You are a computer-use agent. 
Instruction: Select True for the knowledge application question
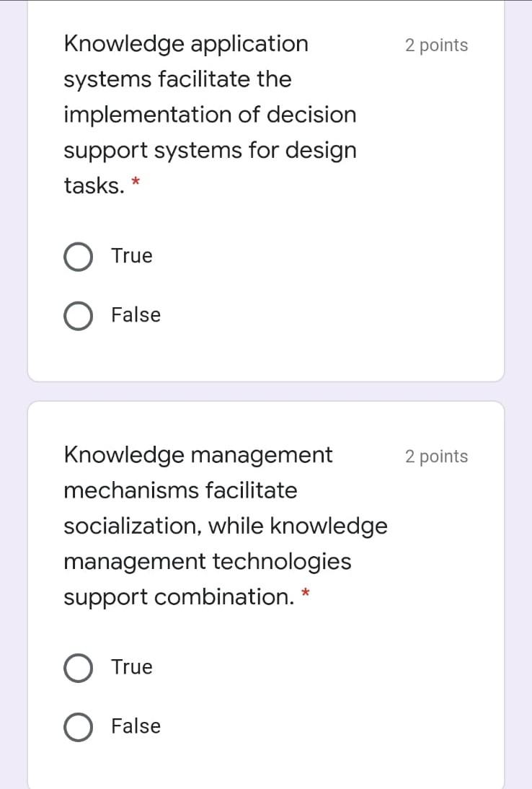coord(78,256)
